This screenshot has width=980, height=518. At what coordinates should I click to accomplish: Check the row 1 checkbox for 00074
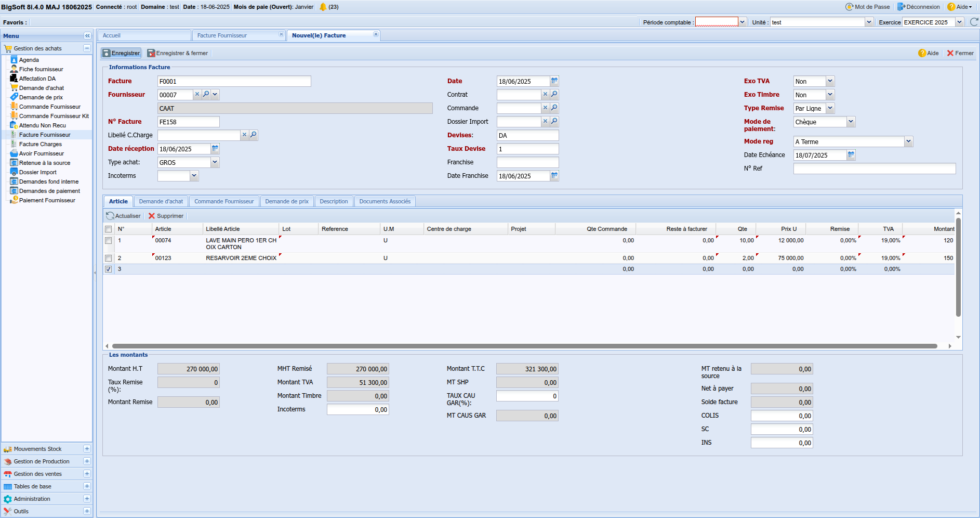pyautogui.click(x=108, y=241)
